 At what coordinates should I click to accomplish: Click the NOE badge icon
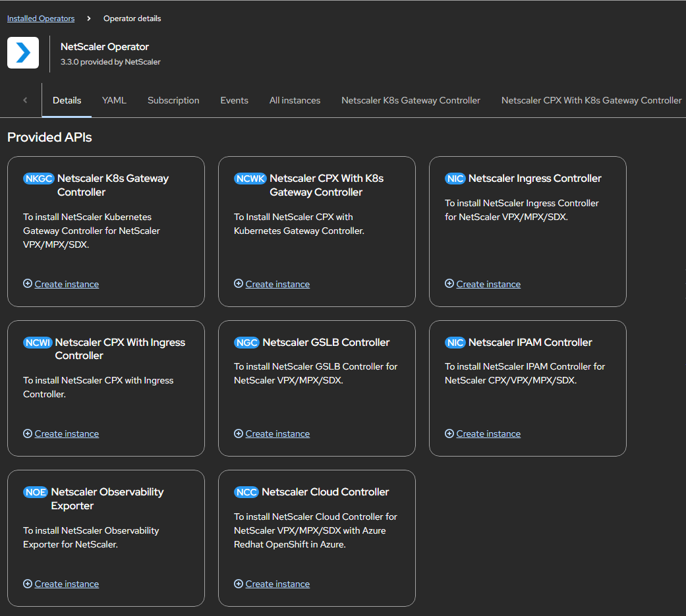pos(36,492)
